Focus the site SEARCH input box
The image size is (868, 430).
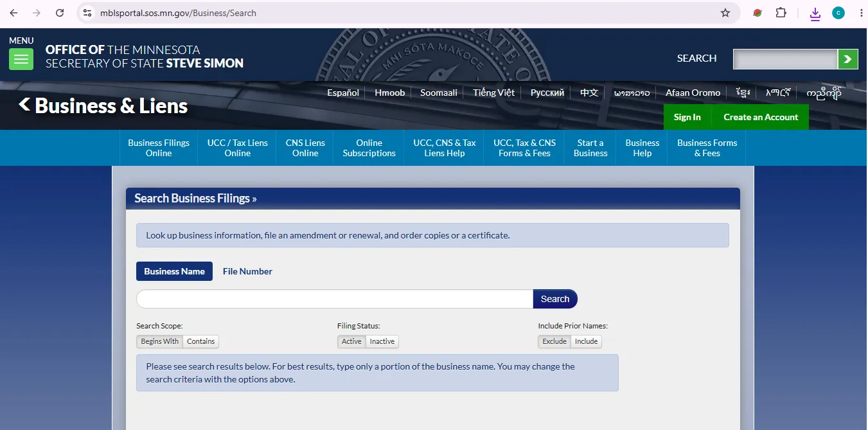tap(785, 59)
